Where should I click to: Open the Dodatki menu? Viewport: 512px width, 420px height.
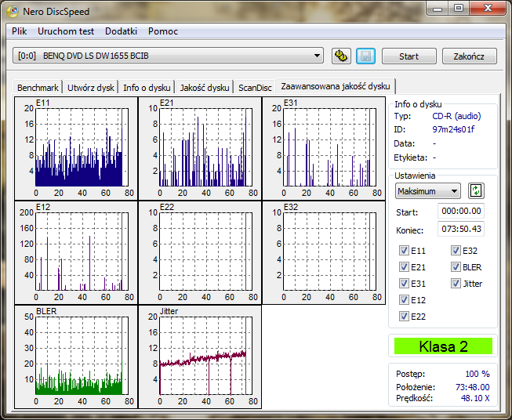point(121,31)
